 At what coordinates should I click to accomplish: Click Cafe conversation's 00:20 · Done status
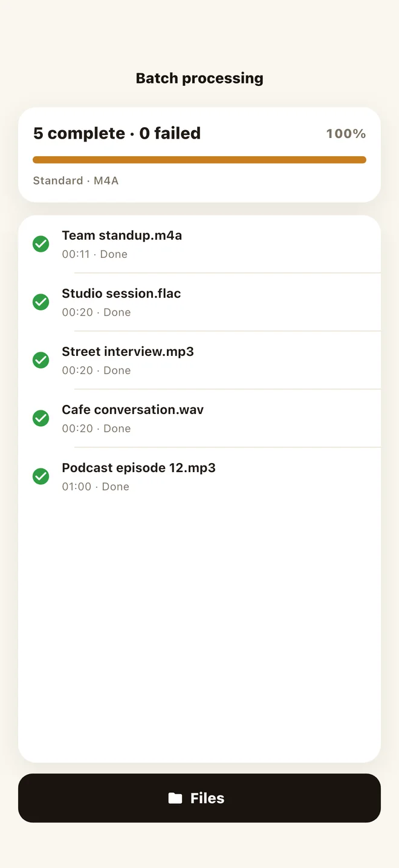pos(96,429)
